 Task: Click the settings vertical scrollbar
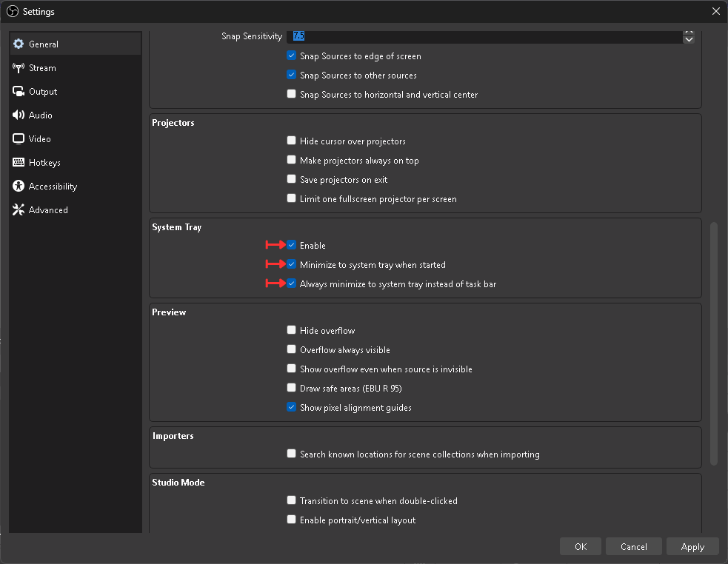click(714, 344)
